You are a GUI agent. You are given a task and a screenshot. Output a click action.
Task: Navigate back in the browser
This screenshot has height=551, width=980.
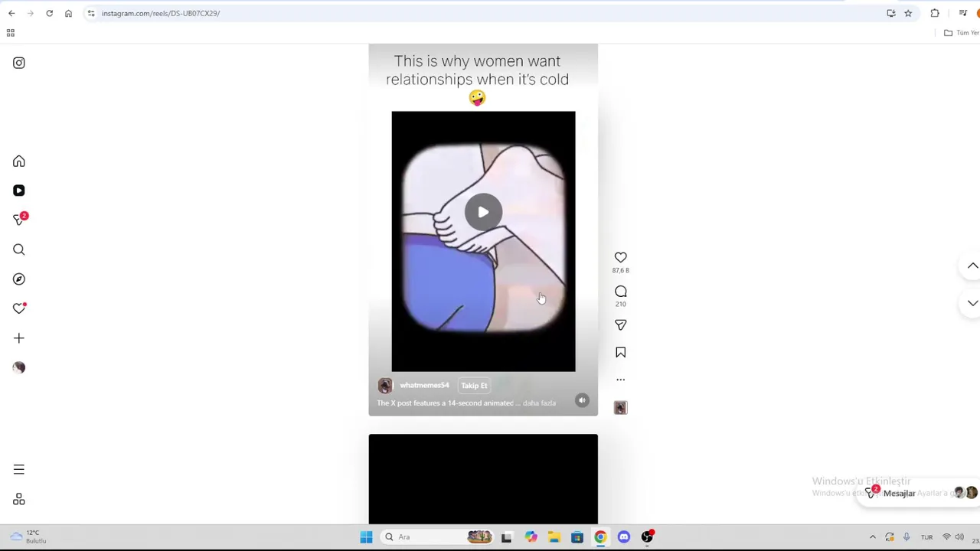(x=11, y=13)
